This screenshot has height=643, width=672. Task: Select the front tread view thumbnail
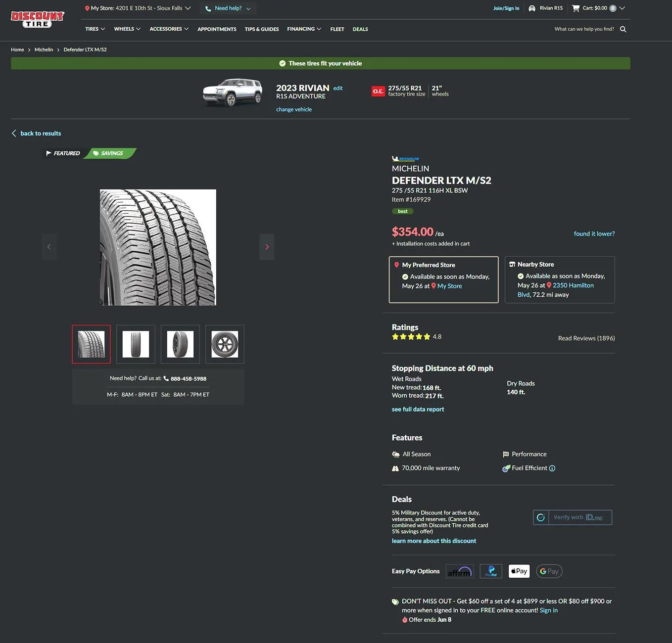[x=136, y=344]
